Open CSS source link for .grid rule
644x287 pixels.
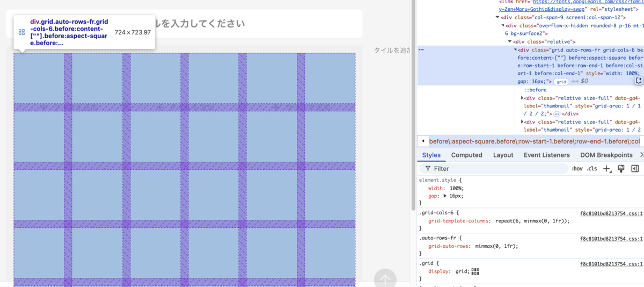coord(611,264)
